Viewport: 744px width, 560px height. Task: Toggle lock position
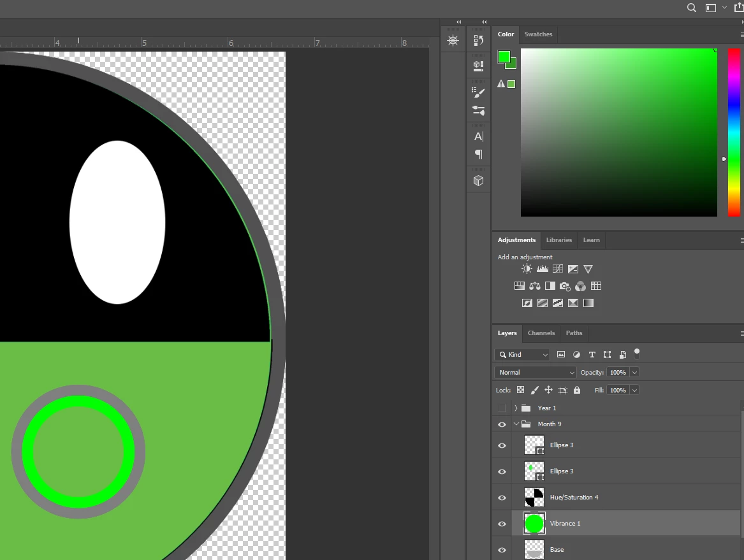tap(548, 390)
